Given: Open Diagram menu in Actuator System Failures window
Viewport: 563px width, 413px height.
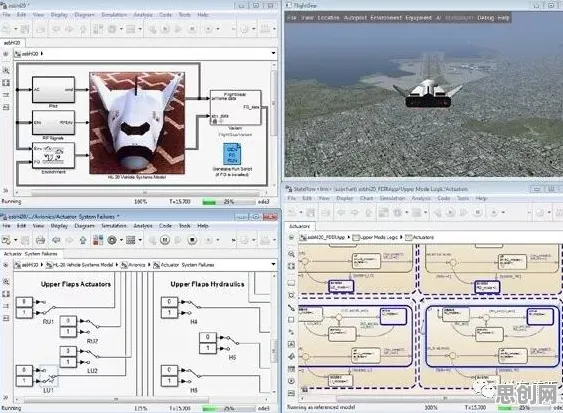Looking at the screenshot, I should click(84, 226).
